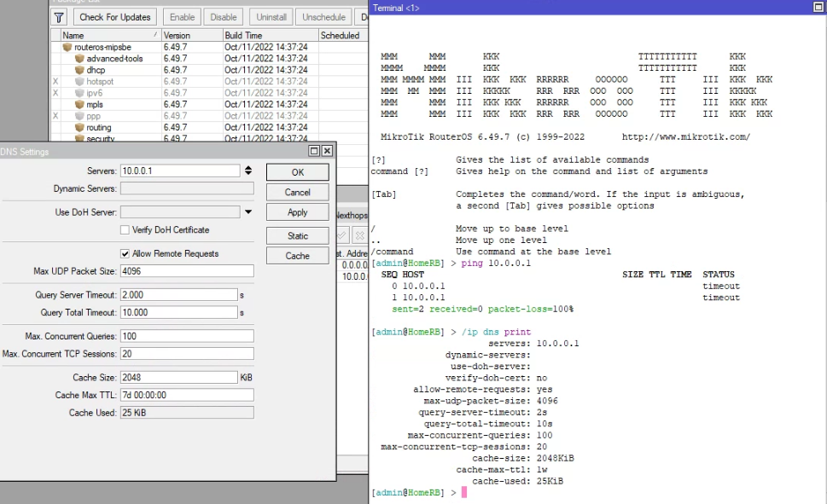Click the Uninstall package button
Viewport: 827px width, 504px height.
271,17
